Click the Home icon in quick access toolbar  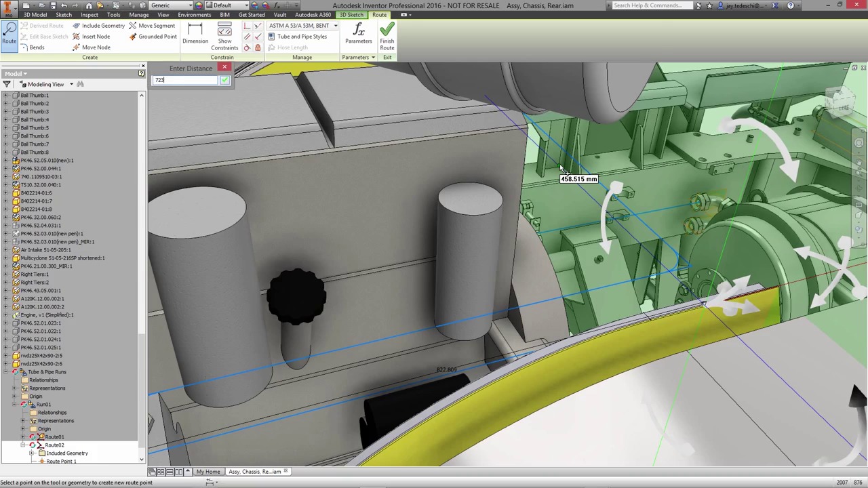coord(89,5)
